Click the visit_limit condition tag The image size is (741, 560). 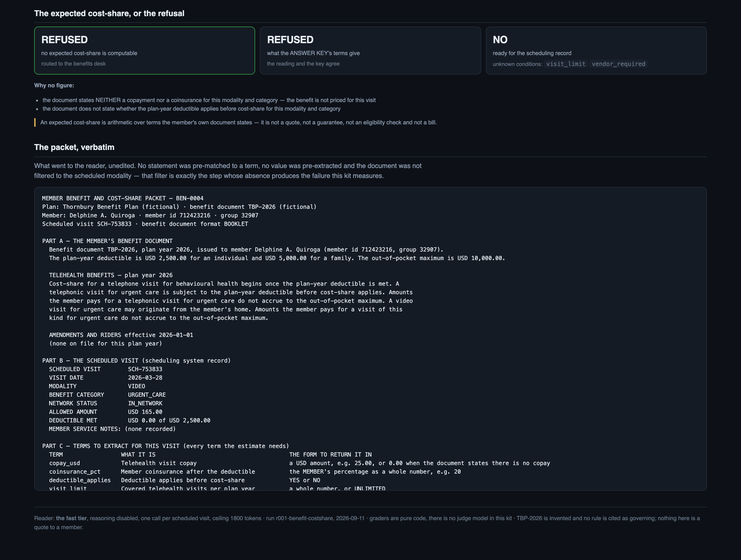[566, 64]
